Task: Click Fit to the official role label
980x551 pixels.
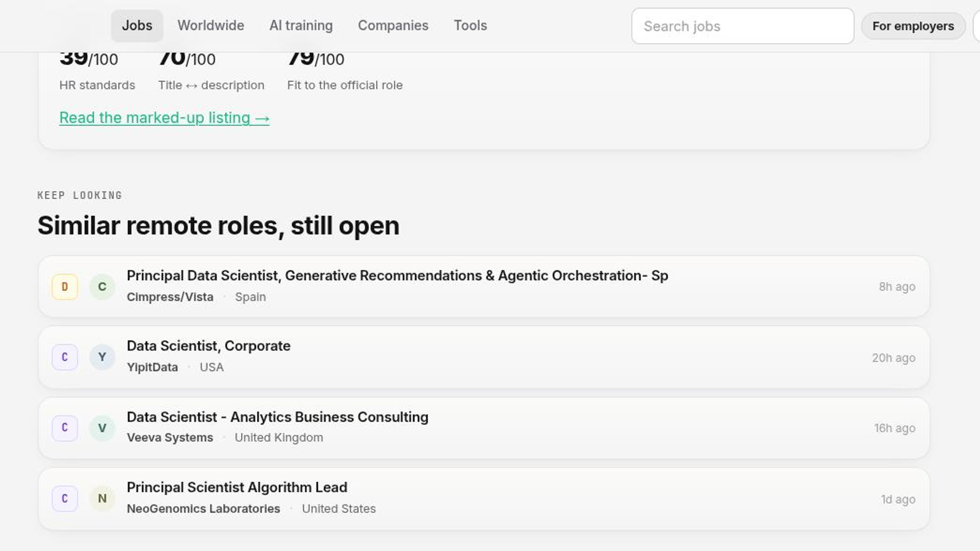Action: point(345,85)
